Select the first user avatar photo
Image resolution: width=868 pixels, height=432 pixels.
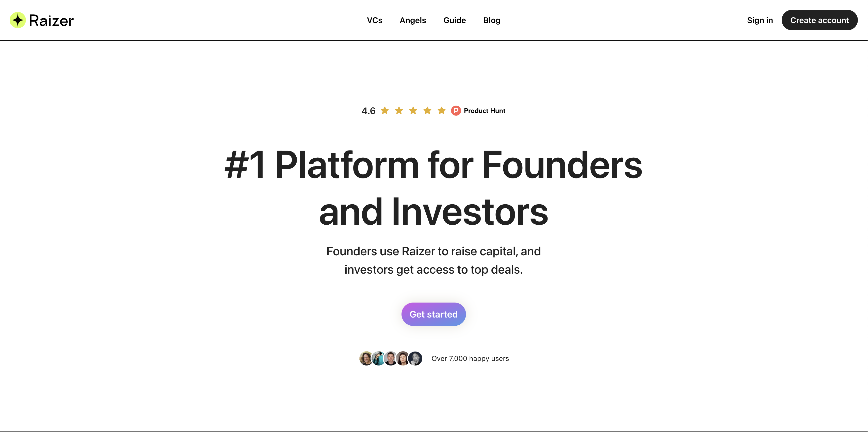point(366,358)
